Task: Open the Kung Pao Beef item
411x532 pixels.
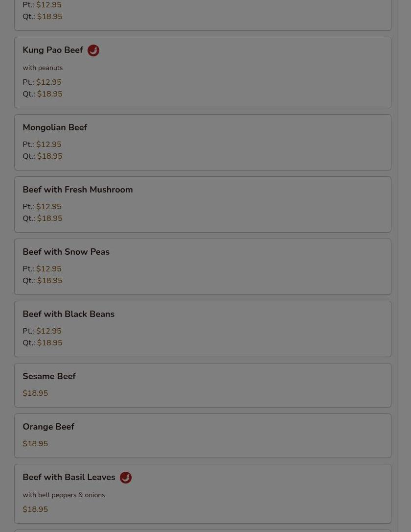Action: pos(203,73)
